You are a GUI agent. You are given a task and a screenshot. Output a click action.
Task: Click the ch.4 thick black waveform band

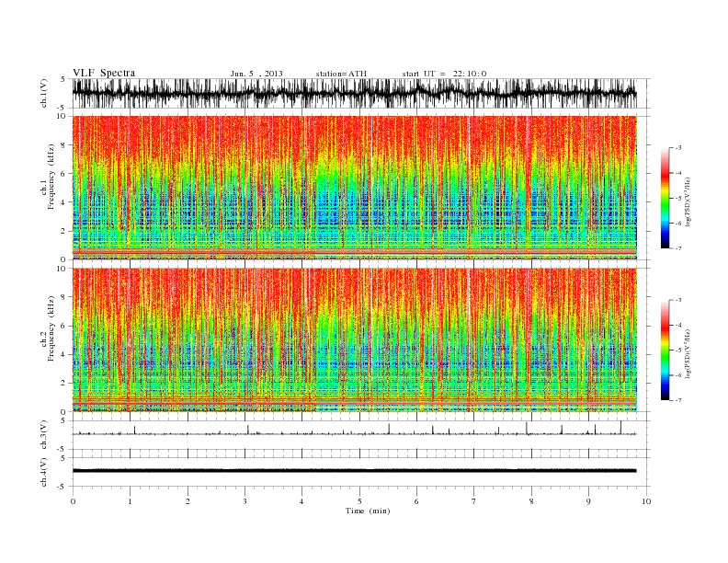[x=354, y=471]
